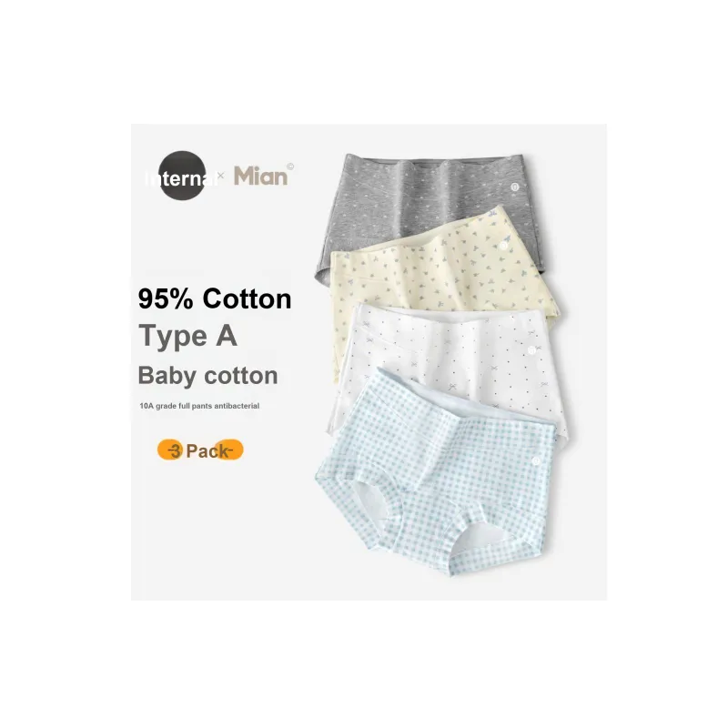Click the dark circular Internal logo
728x728 pixels.
point(182,176)
